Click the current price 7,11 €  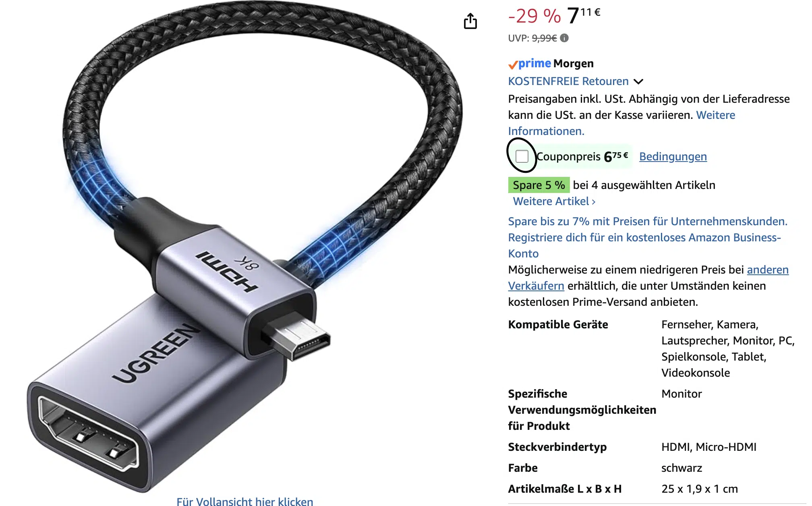pos(584,15)
